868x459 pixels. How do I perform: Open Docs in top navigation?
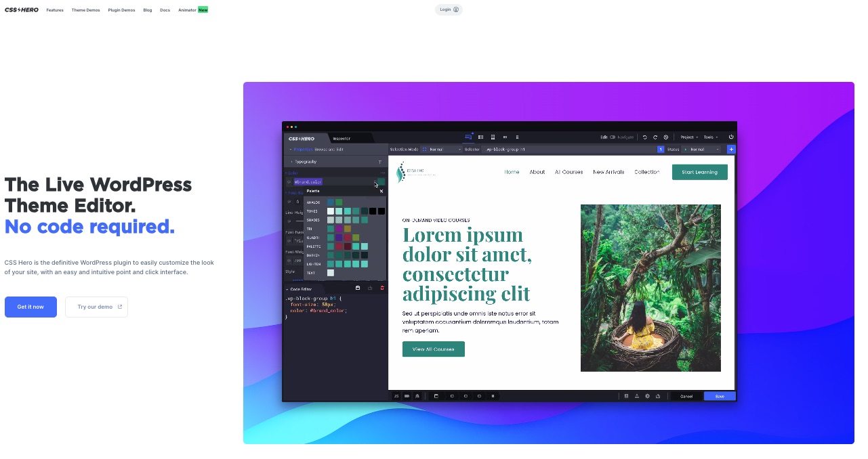coord(165,10)
